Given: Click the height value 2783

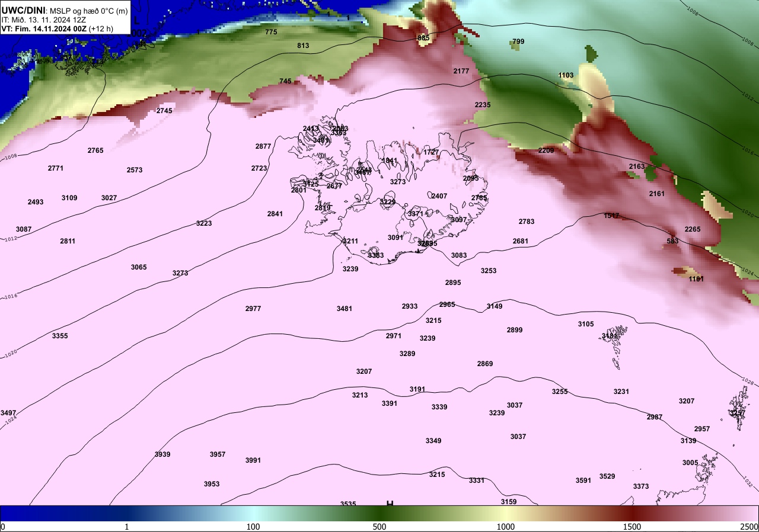Looking at the screenshot, I should point(527,222).
